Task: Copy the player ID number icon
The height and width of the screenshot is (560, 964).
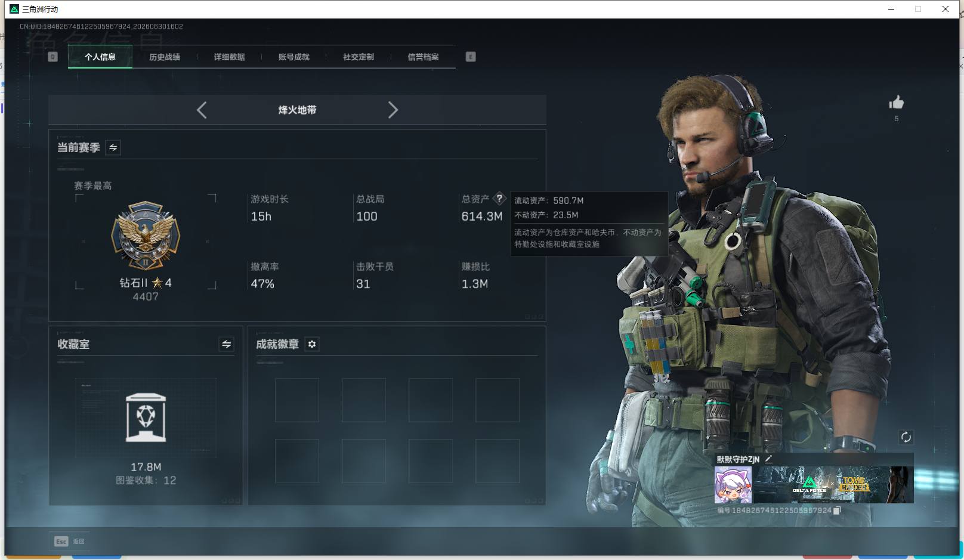Action: click(x=837, y=511)
